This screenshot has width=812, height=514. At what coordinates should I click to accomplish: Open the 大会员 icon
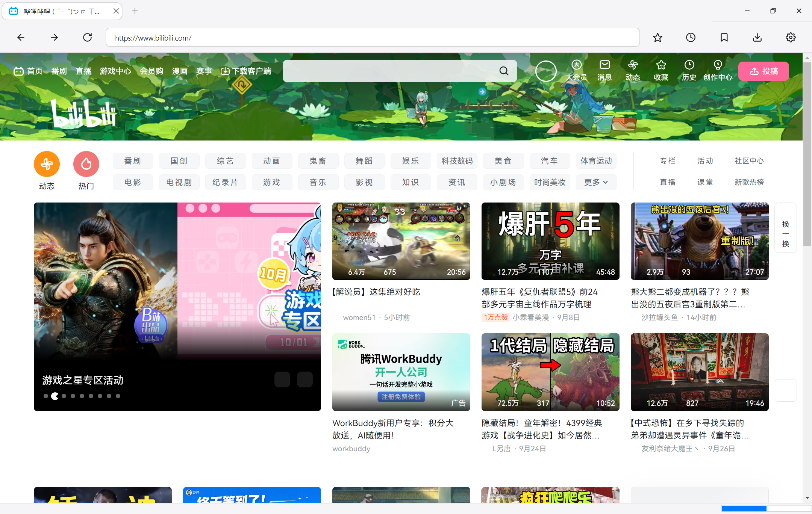[576, 71]
